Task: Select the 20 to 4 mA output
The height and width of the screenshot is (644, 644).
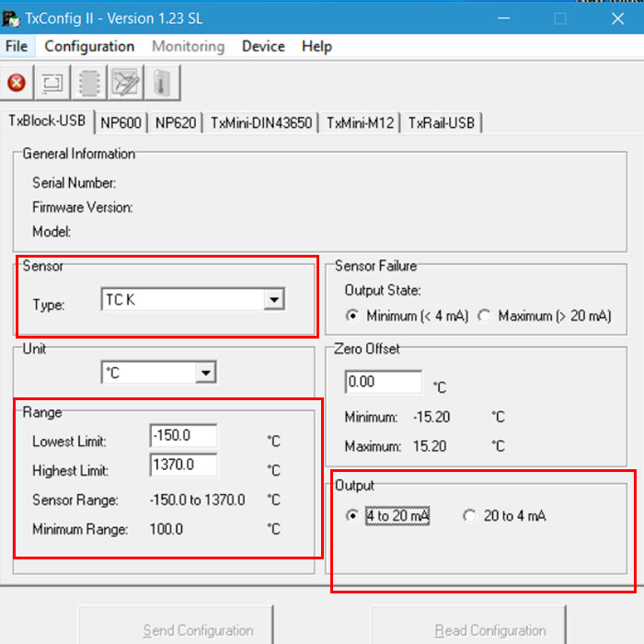Action: click(x=504, y=515)
